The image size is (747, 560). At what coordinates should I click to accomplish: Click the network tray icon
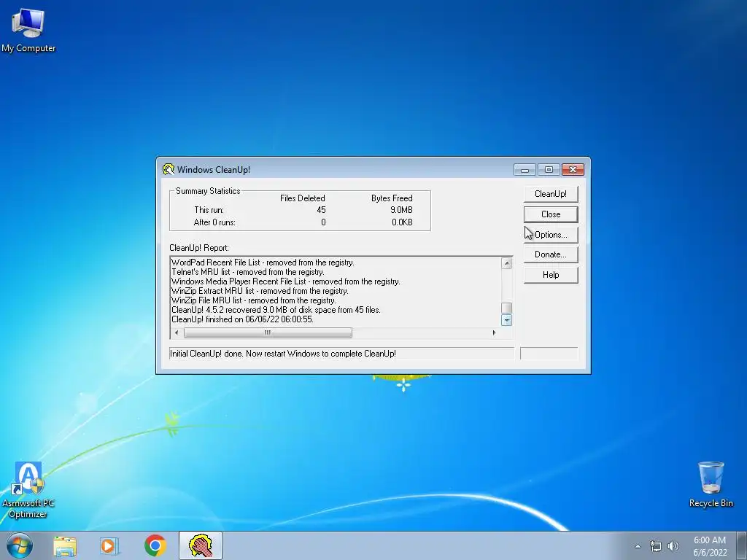[x=656, y=546]
